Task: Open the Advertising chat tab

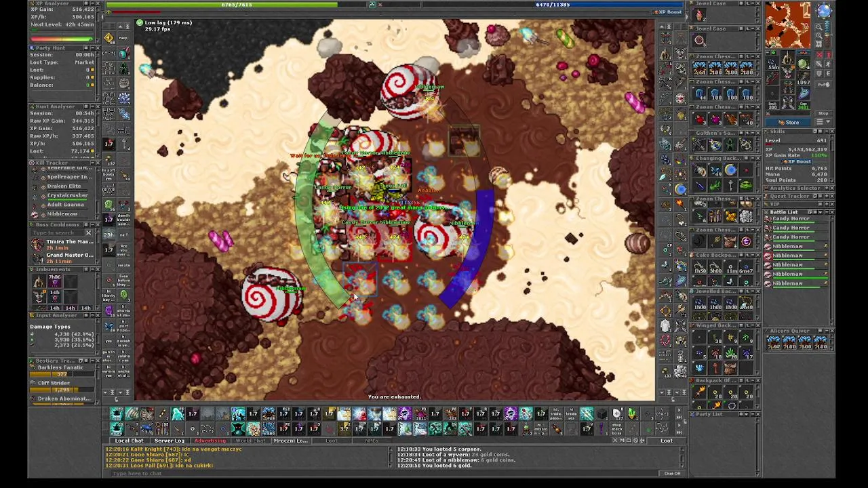Action: (x=210, y=441)
